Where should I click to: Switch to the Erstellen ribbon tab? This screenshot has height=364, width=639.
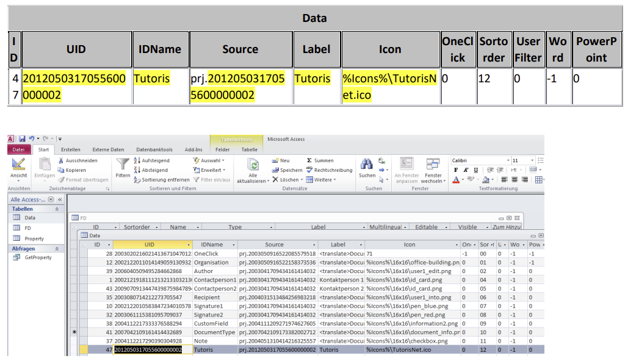71,150
